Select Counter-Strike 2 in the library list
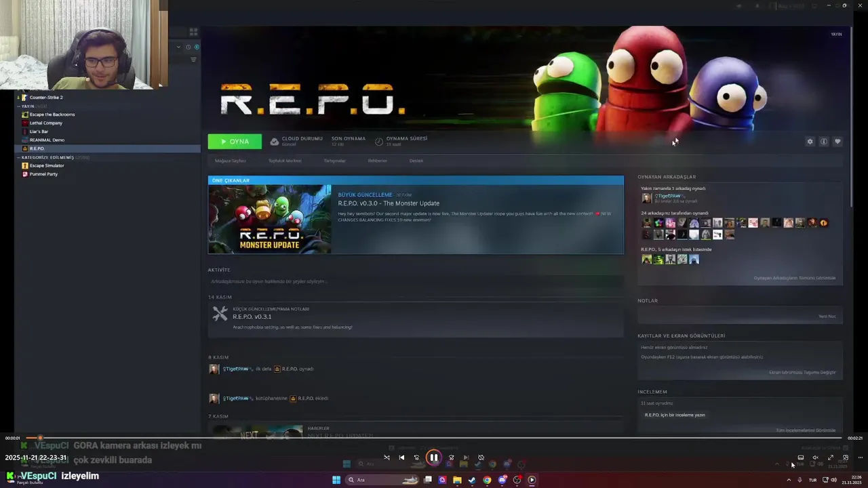 point(107,98)
